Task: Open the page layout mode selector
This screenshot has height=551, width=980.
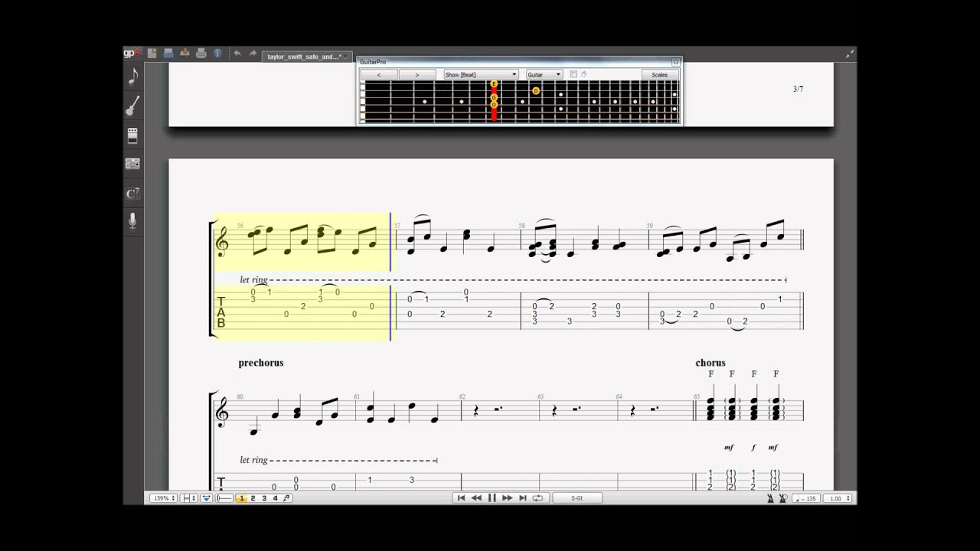Action: [189, 498]
